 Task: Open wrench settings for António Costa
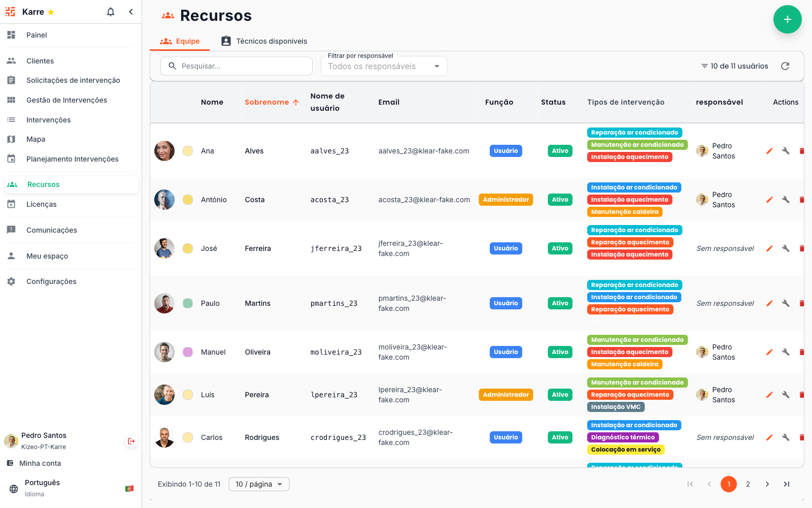[x=786, y=200]
